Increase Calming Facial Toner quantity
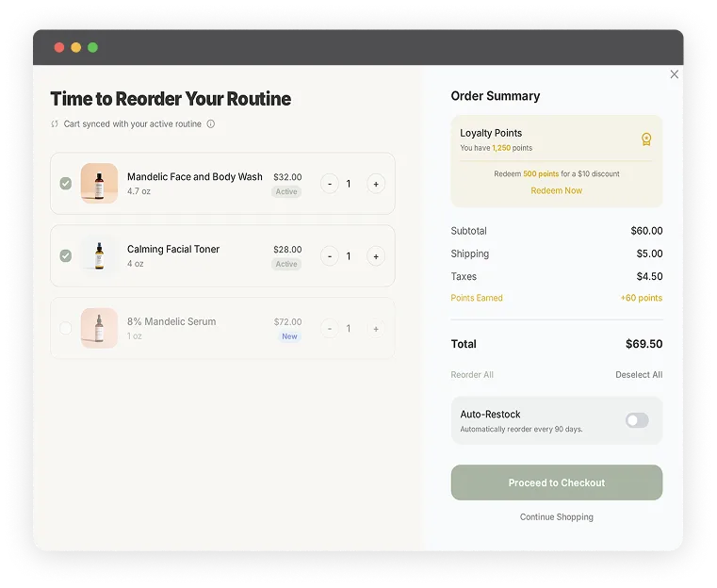This screenshot has height=588, width=717. click(x=376, y=256)
